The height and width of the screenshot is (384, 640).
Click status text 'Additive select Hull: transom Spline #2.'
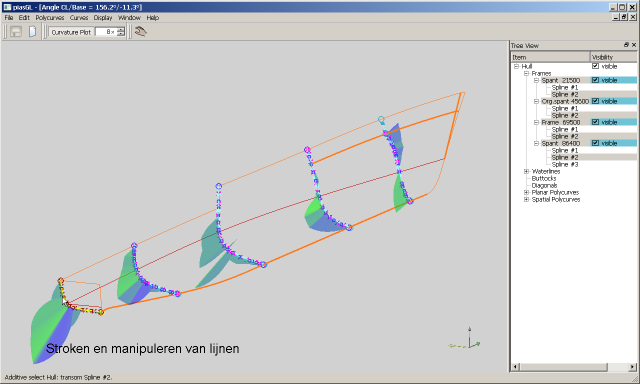(58, 377)
